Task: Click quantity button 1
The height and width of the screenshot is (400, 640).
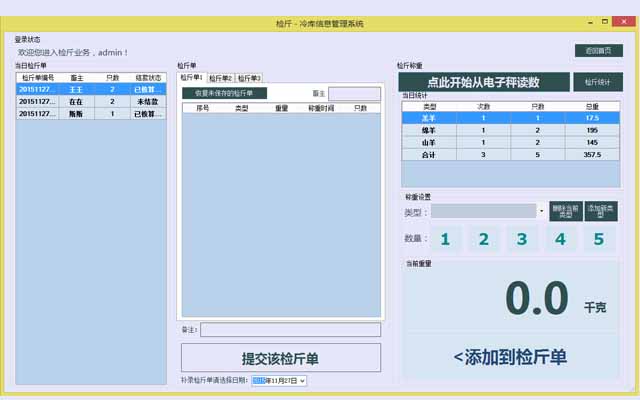Action: coord(445,239)
